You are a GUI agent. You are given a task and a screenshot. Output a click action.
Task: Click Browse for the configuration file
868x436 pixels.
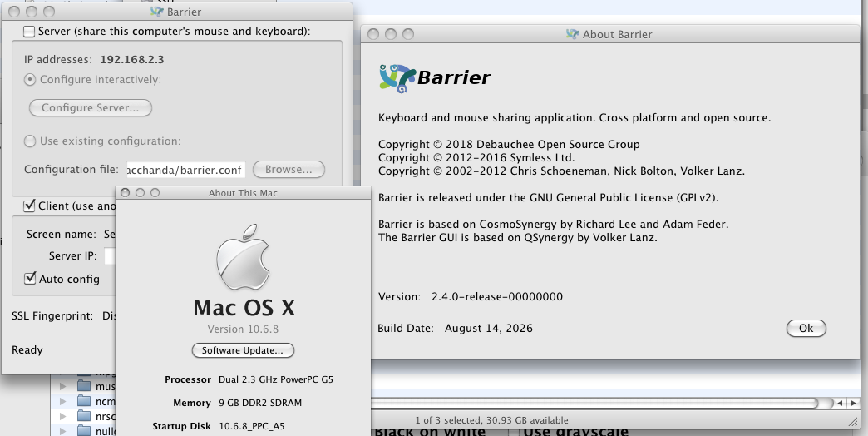click(289, 170)
